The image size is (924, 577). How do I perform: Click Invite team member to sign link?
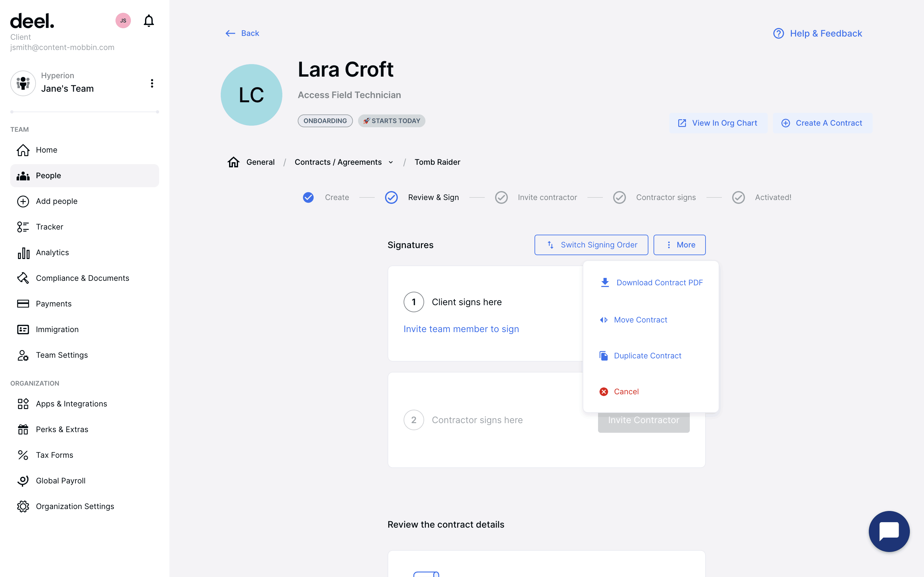[461, 329]
